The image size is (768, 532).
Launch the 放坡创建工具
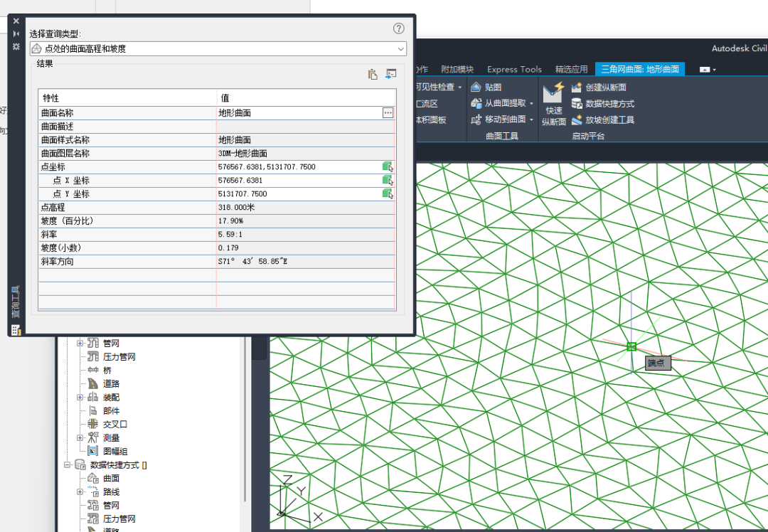[x=602, y=119]
